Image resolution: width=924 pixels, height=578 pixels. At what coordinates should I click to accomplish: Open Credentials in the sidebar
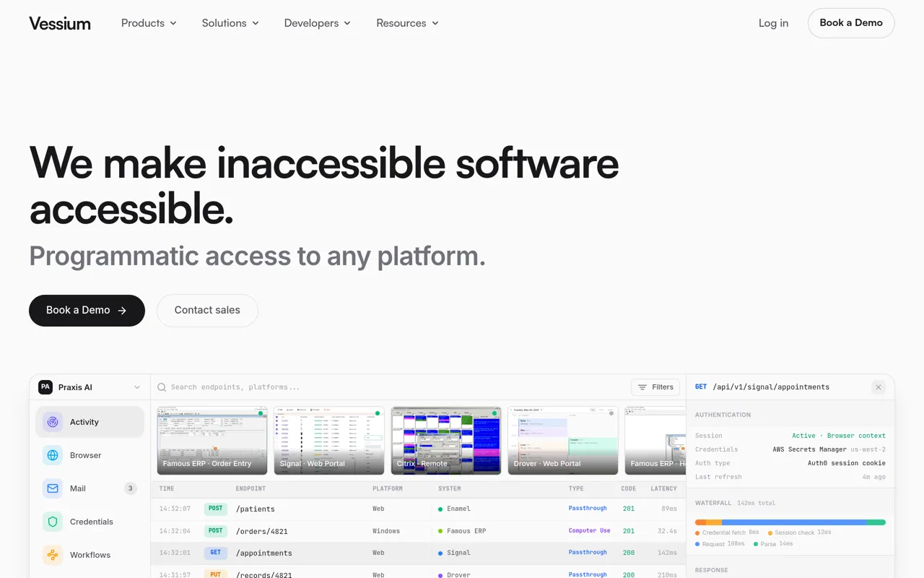(x=90, y=522)
